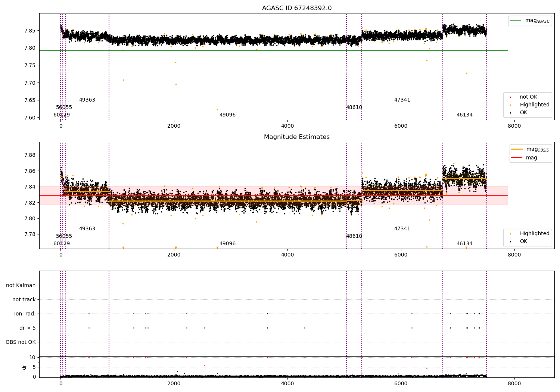The height and width of the screenshot is (392, 560).
Task: Click obsid label '60129' in the middle plot
Action: coord(62,244)
